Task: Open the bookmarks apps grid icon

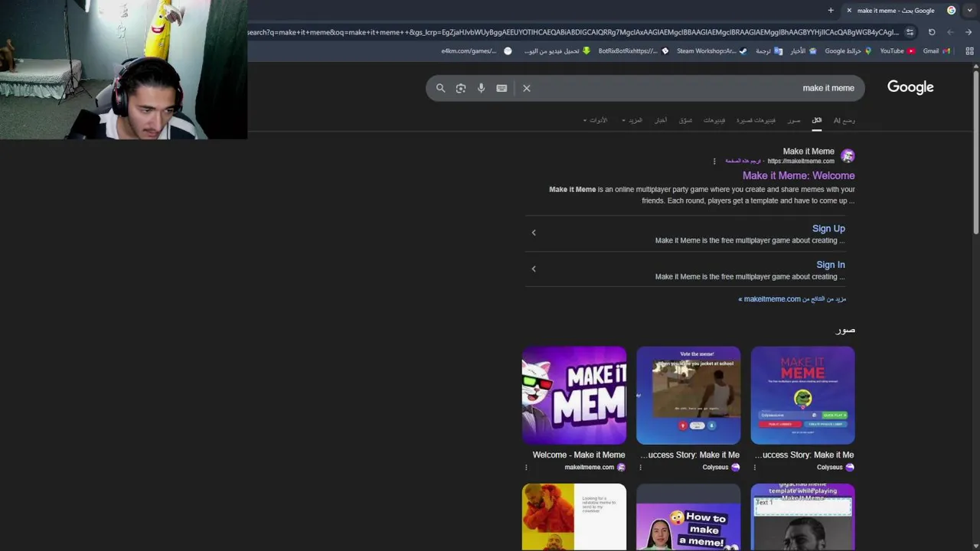Action: pyautogui.click(x=969, y=51)
